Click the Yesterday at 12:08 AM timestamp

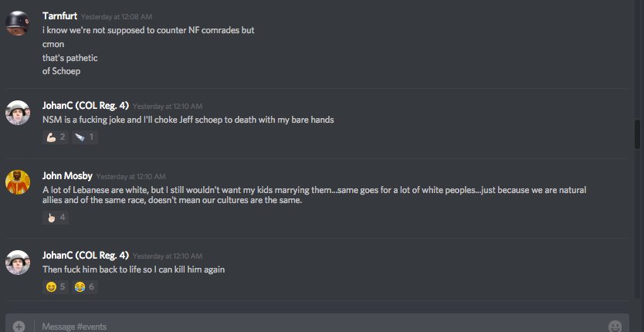coord(117,17)
